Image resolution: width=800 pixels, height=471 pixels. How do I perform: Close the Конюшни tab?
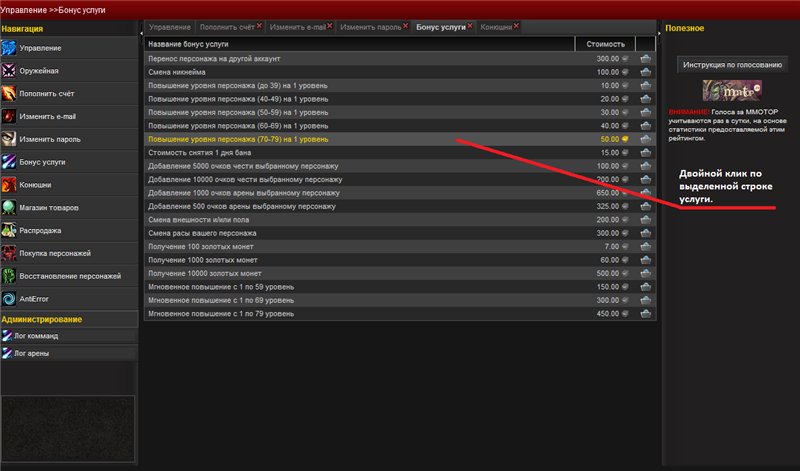517,26
